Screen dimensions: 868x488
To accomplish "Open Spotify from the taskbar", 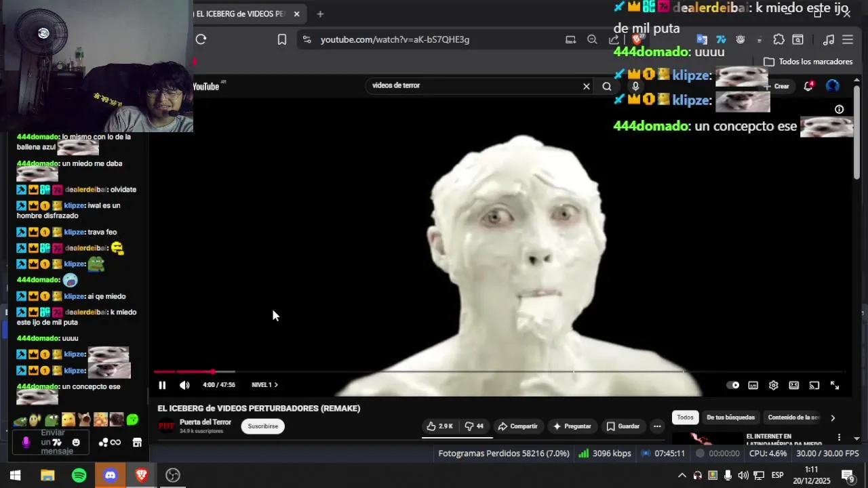I will 79,475.
